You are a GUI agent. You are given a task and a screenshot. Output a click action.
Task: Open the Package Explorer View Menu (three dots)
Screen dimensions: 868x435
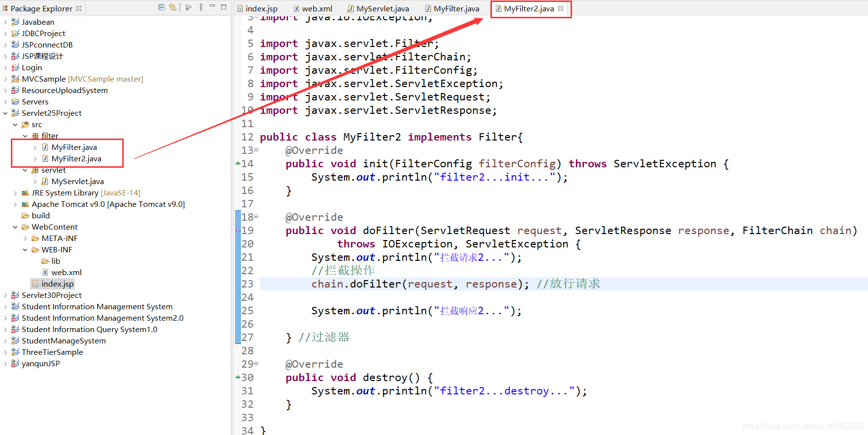(201, 7)
